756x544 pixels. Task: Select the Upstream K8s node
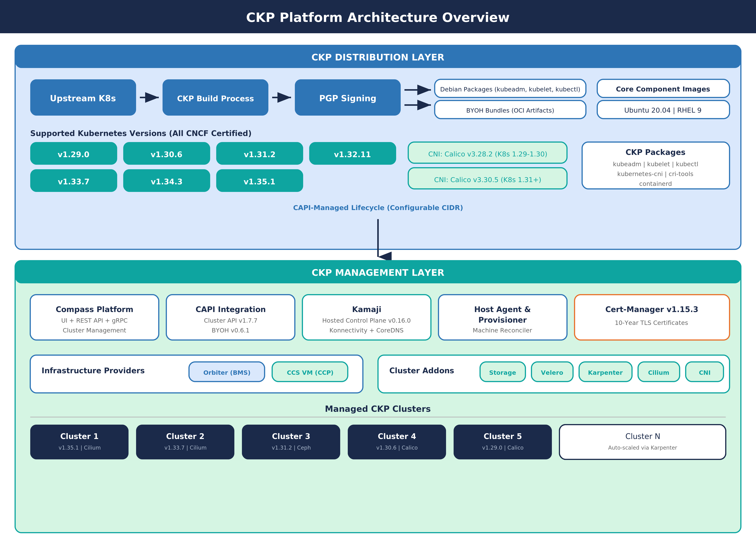tap(83, 97)
